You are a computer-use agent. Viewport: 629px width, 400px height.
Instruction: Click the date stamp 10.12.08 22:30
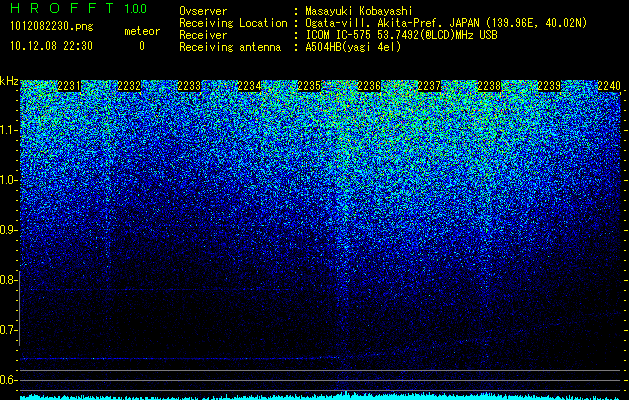pyautogui.click(x=51, y=46)
